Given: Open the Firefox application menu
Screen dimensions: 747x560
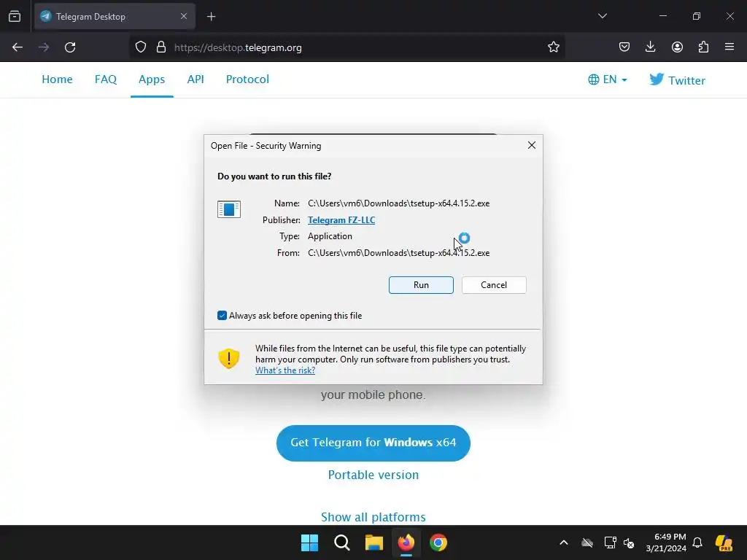Looking at the screenshot, I should (729, 47).
